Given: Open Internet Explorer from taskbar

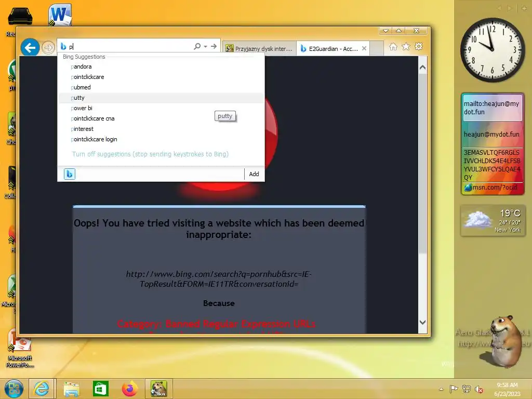Looking at the screenshot, I should click(42, 389).
